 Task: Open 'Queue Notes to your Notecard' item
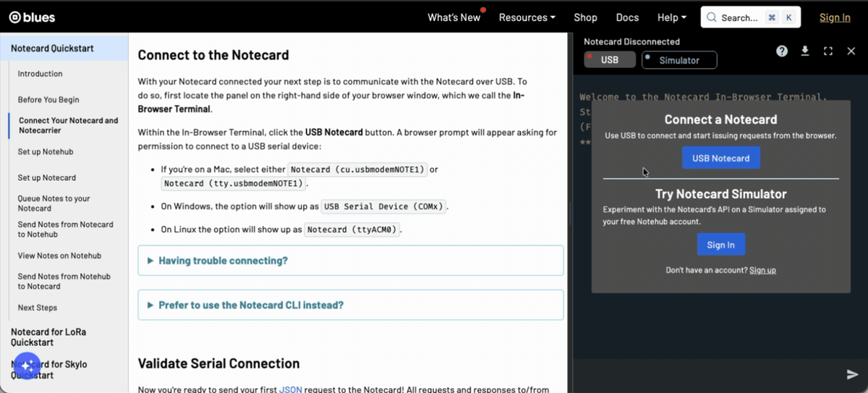(54, 203)
